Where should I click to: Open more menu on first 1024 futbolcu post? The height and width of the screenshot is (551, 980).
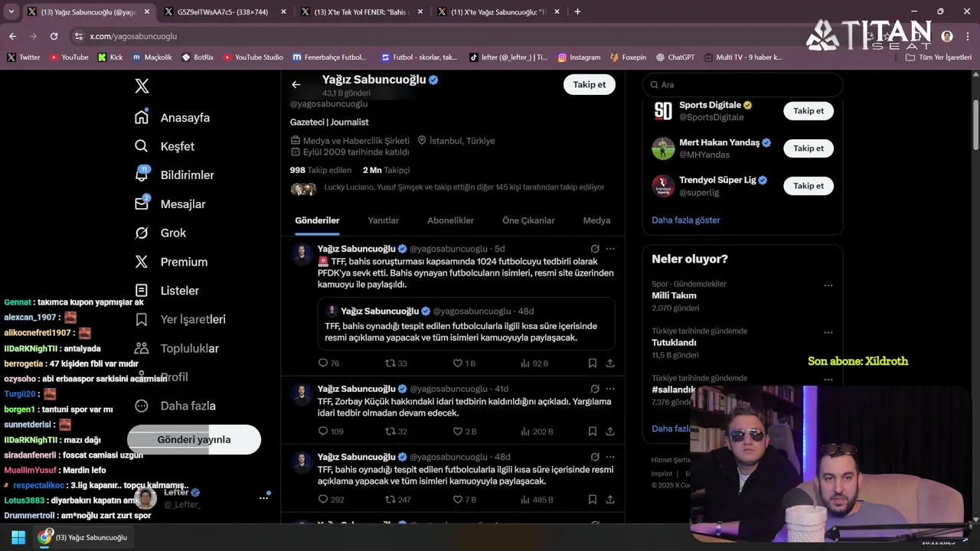tap(610, 249)
